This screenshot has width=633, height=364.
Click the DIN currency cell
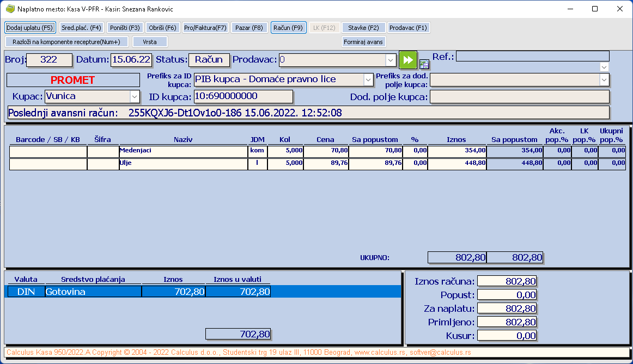click(26, 292)
